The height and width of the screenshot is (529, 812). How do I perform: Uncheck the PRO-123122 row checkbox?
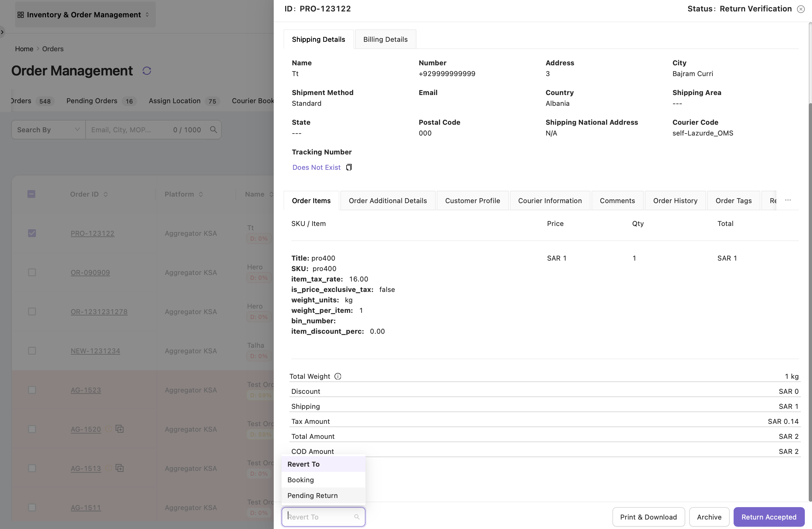32,233
